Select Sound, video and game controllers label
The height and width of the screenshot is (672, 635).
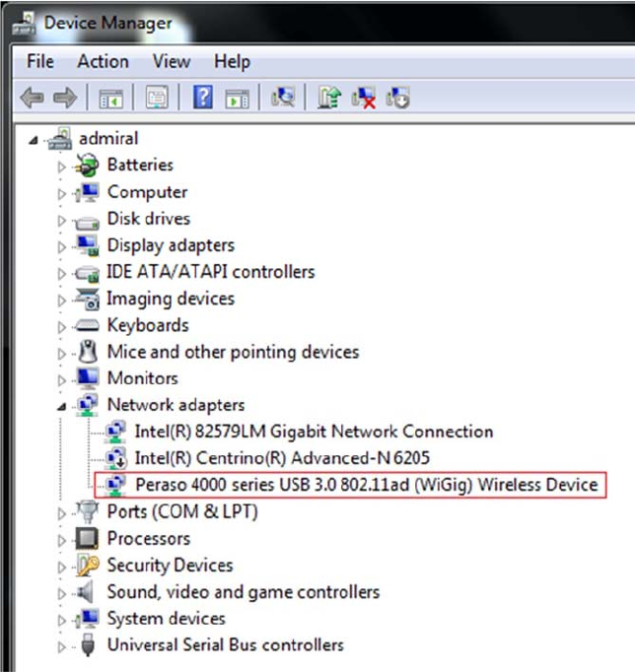coord(244,592)
